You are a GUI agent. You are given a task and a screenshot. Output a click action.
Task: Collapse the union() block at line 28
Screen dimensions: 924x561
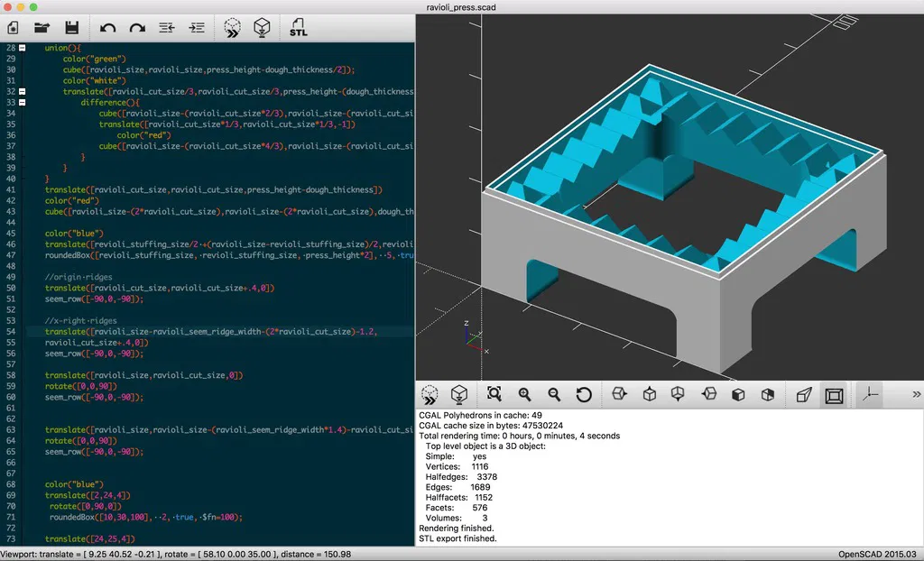[x=22, y=48]
